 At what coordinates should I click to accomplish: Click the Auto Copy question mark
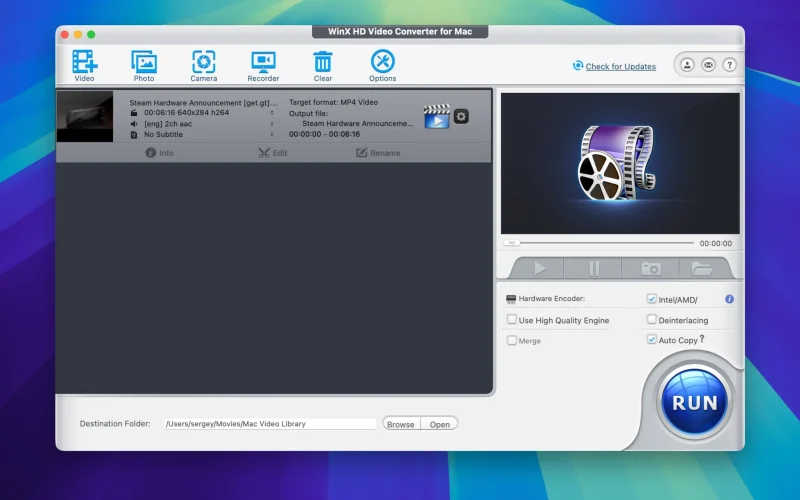click(x=702, y=339)
